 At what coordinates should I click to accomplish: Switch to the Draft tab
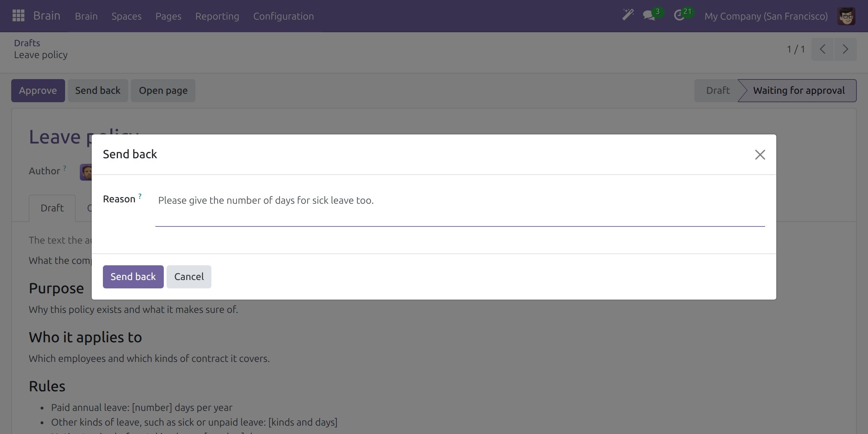click(52, 208)
